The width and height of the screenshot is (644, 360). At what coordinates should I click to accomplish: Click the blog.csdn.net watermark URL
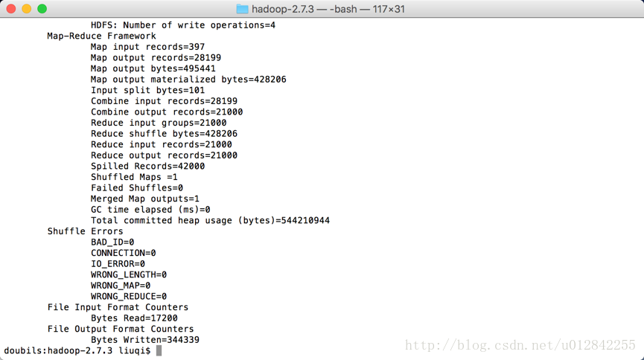[x=520, y=345]
